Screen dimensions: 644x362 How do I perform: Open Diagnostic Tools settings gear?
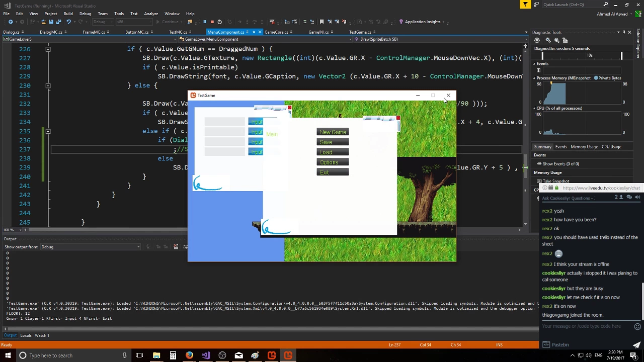coord(537,40)
